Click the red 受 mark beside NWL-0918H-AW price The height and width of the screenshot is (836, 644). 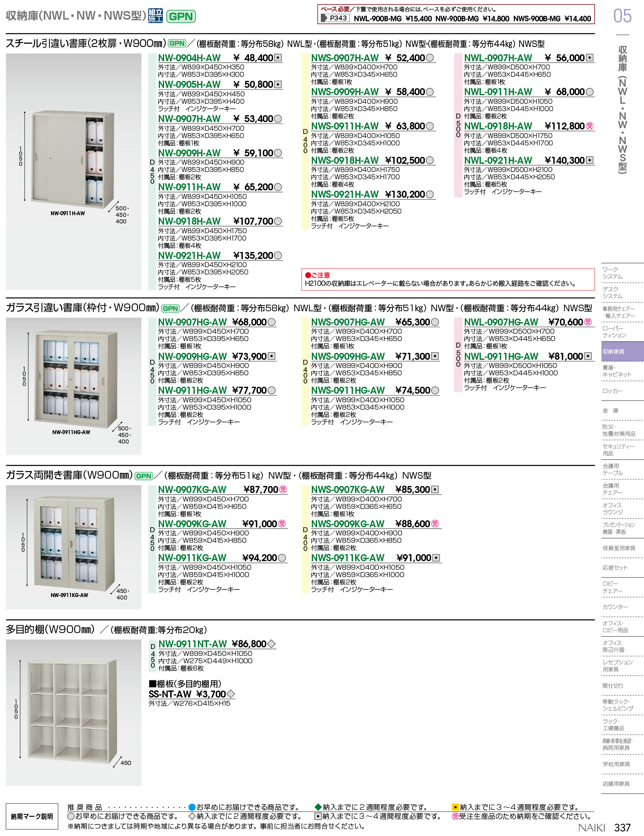(x=590, y=126)
